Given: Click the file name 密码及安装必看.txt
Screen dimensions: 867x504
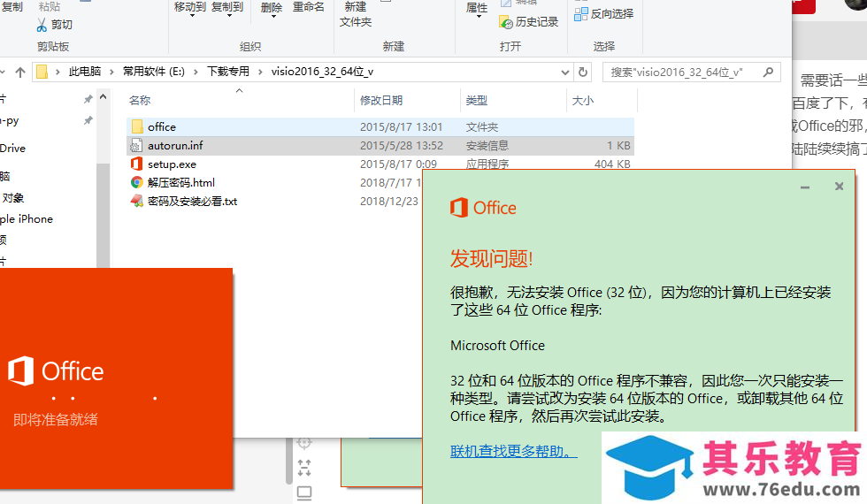Looking at the screenshot, I should (x=193, y=202).
